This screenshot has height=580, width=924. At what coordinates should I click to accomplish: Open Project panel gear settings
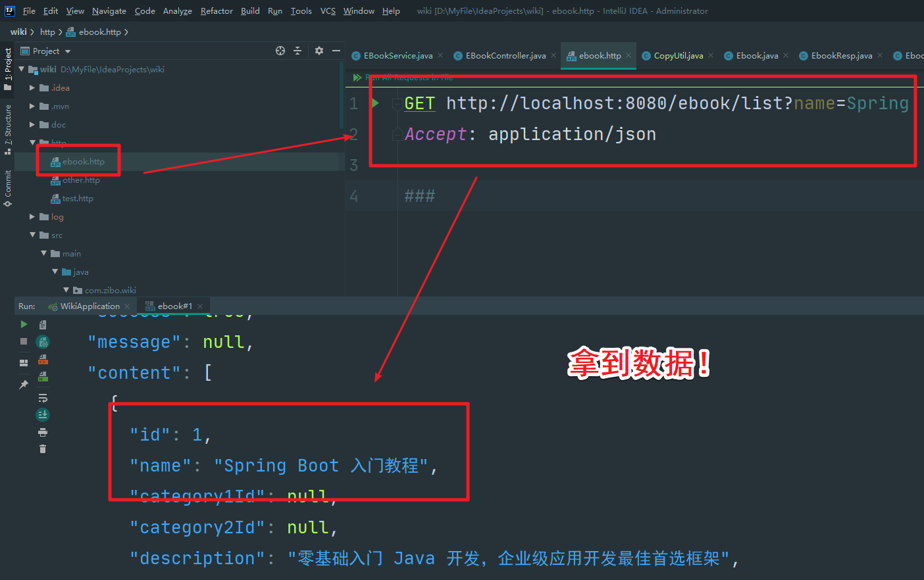coord(319,51)
